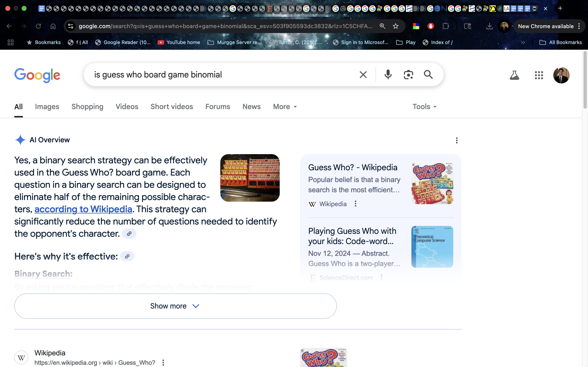Clear the search box with X

point(363,74)
